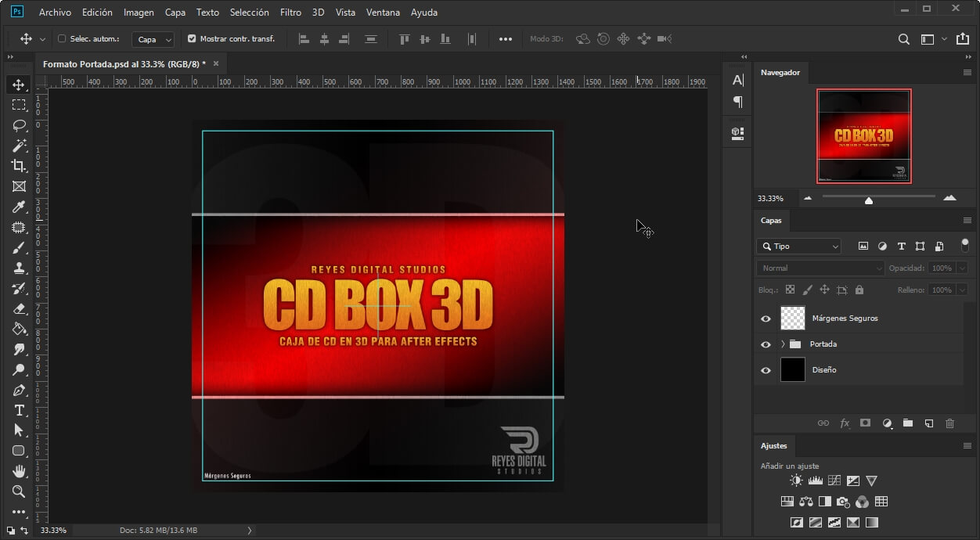Create a new layer group

point(908,423)
